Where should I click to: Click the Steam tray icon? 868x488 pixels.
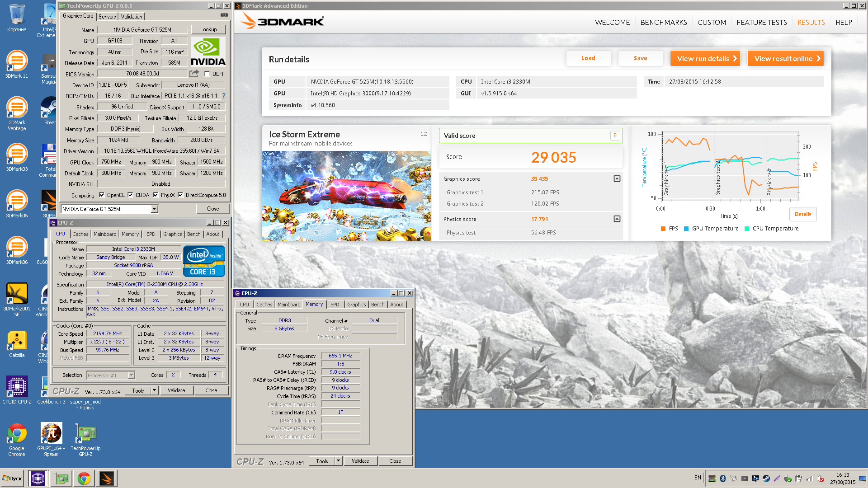point(766,479)
